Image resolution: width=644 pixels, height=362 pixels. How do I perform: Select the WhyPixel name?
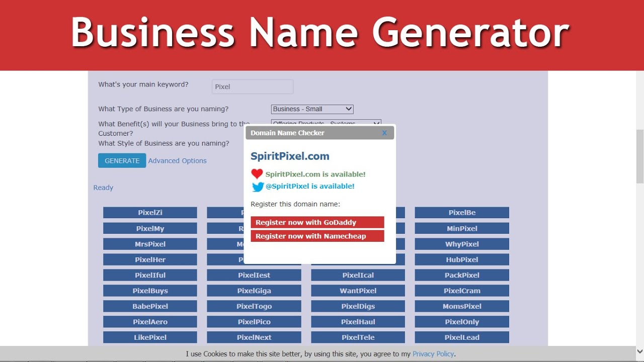point(462,244)
